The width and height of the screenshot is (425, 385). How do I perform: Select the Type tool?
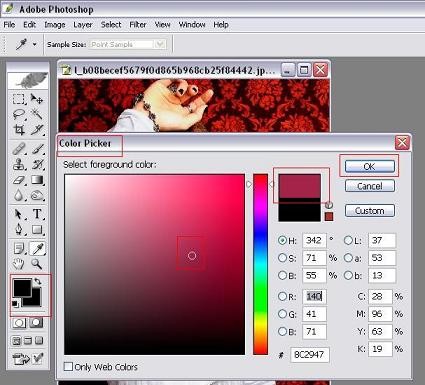tap(37, 214)
